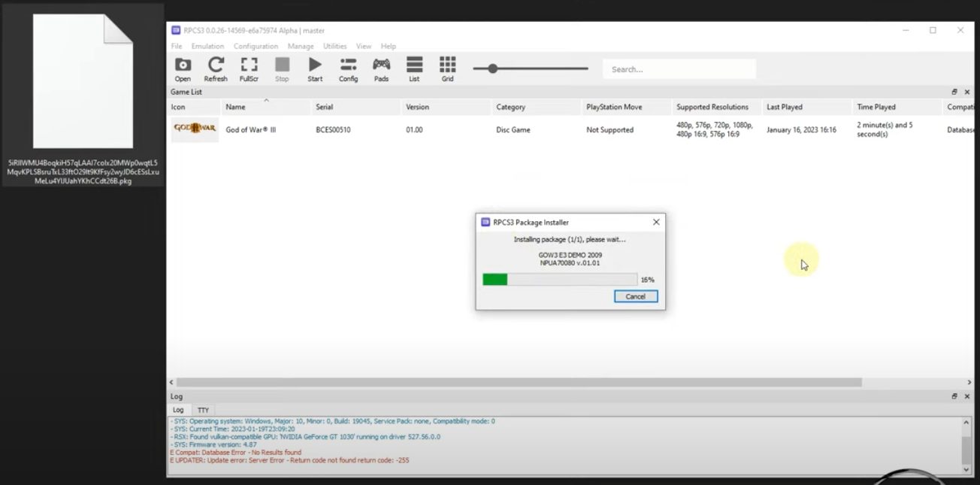Switch to the TTY tab
Screen dimensions: 980x485
click(203, 410)
